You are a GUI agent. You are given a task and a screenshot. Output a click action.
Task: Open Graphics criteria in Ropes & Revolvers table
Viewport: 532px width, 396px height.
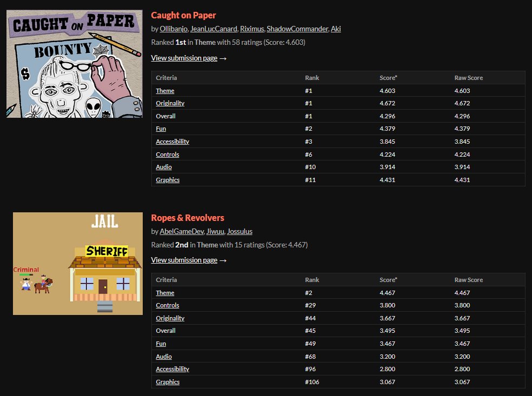point(168,382)
